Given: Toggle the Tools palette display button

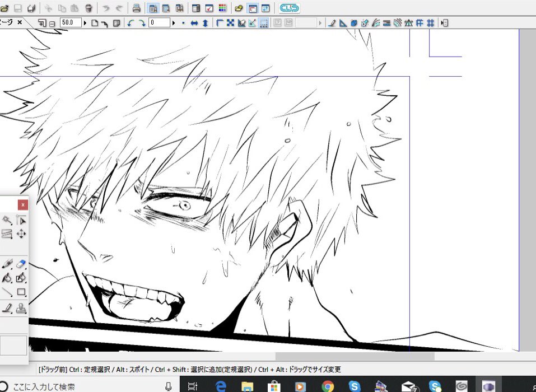Looking at the screenshot, I should tap(153, 8).
